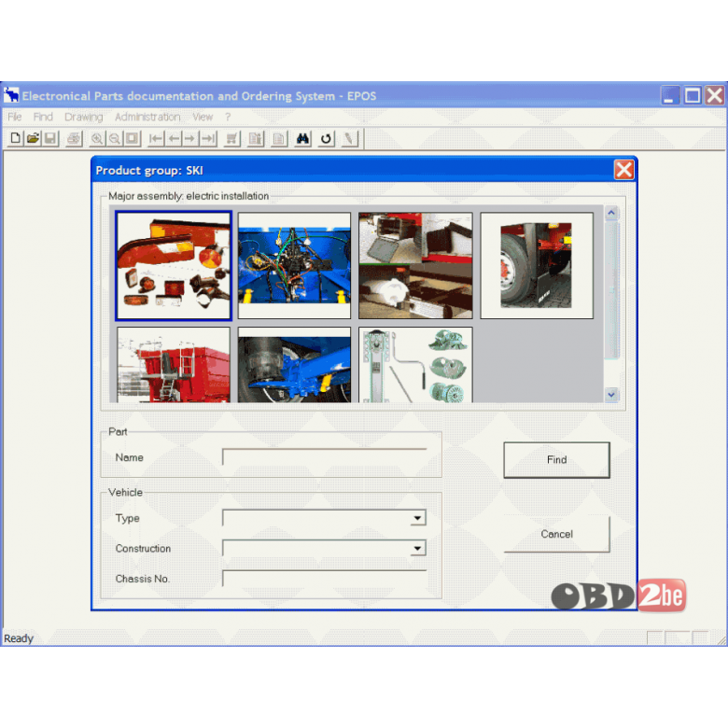This screenshot has width=728, height=728.
Task: Click the part Name input field
Action: click(324, 456)
